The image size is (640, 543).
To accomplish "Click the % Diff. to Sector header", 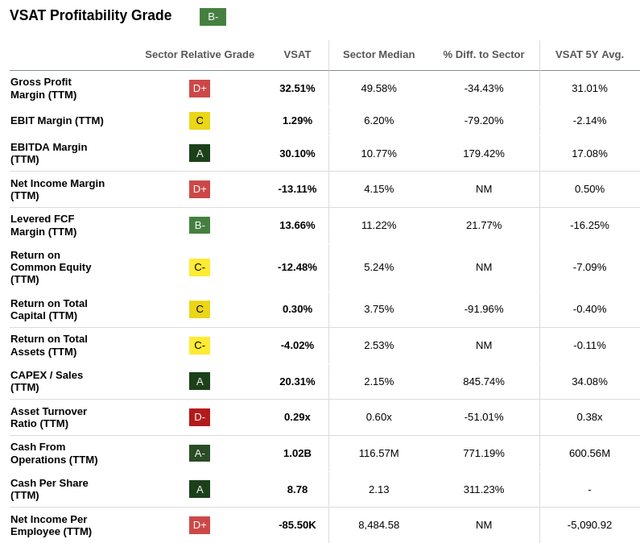I will click(x=483, y=54).
